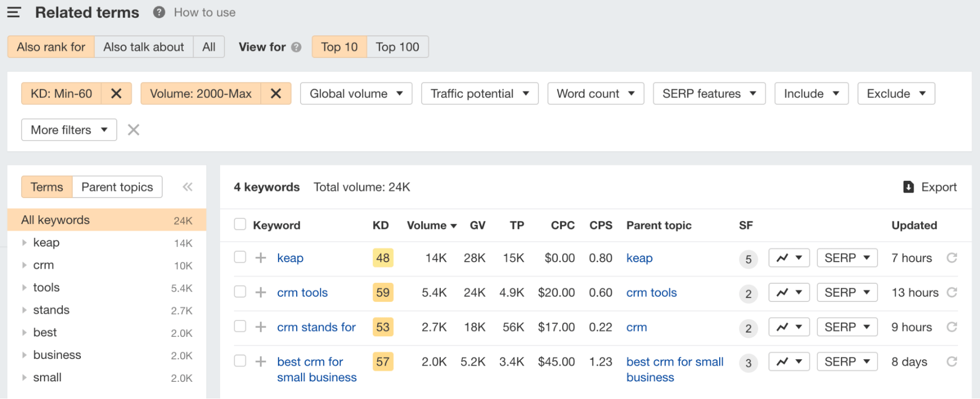Sort by Volume column header
980x399 pixels.
tap(431, 225)
